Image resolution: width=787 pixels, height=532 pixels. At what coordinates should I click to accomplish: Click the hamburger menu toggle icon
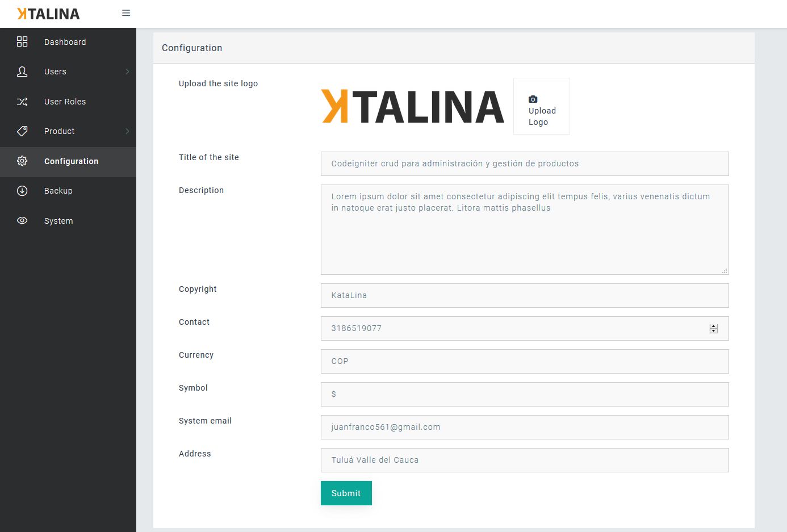(x=126, y=13)
